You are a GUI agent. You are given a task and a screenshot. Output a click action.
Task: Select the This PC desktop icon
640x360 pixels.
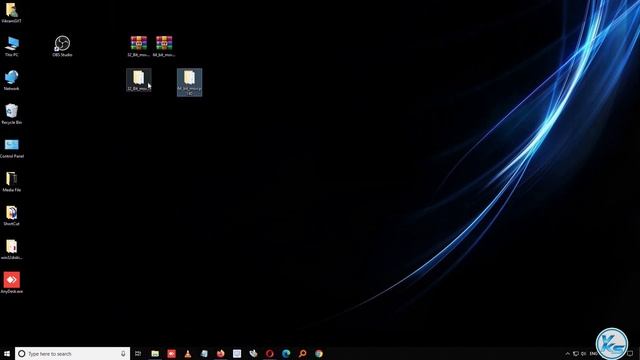11,46
